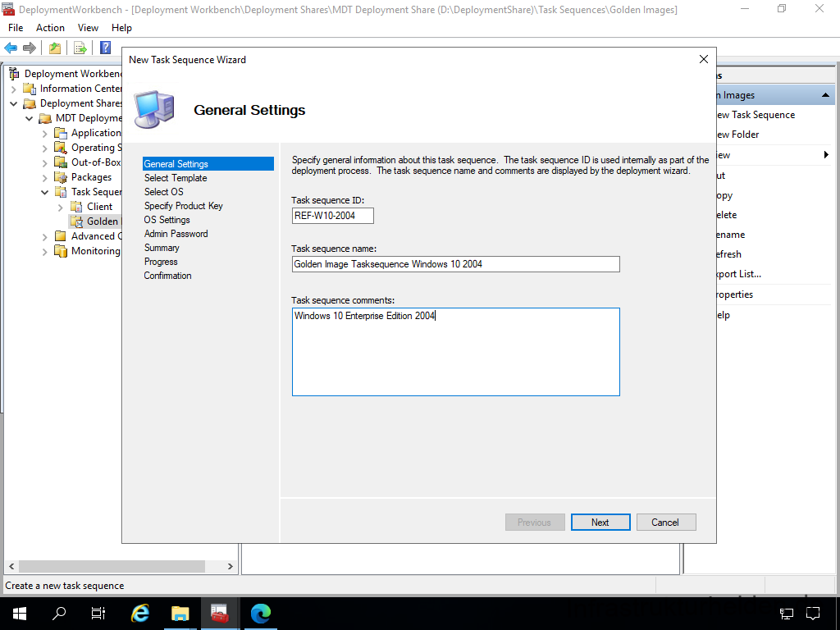Expand the Advanced Configuration tree node
Viewport: 840px width, 630px height.
[45, 236]
